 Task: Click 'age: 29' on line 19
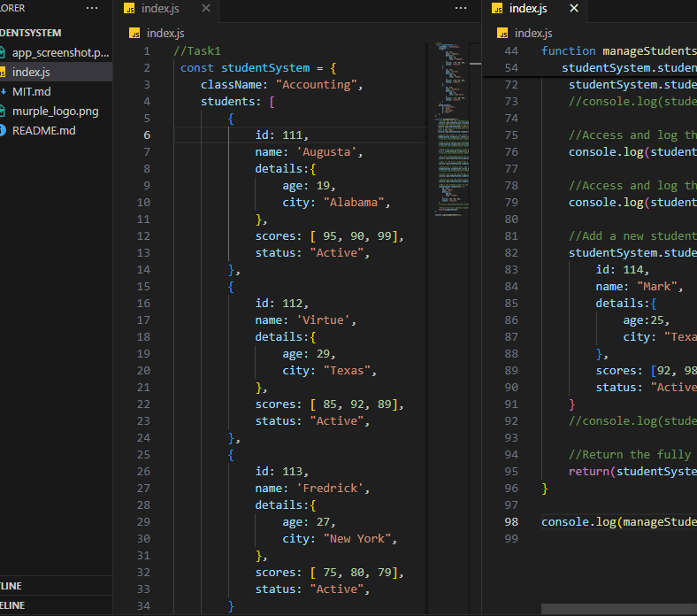(306, 354)
